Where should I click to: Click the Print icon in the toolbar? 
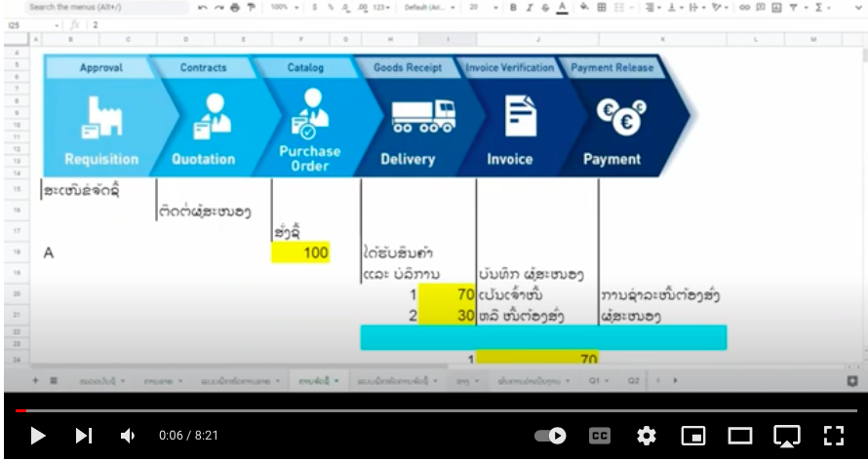point(235,7)
